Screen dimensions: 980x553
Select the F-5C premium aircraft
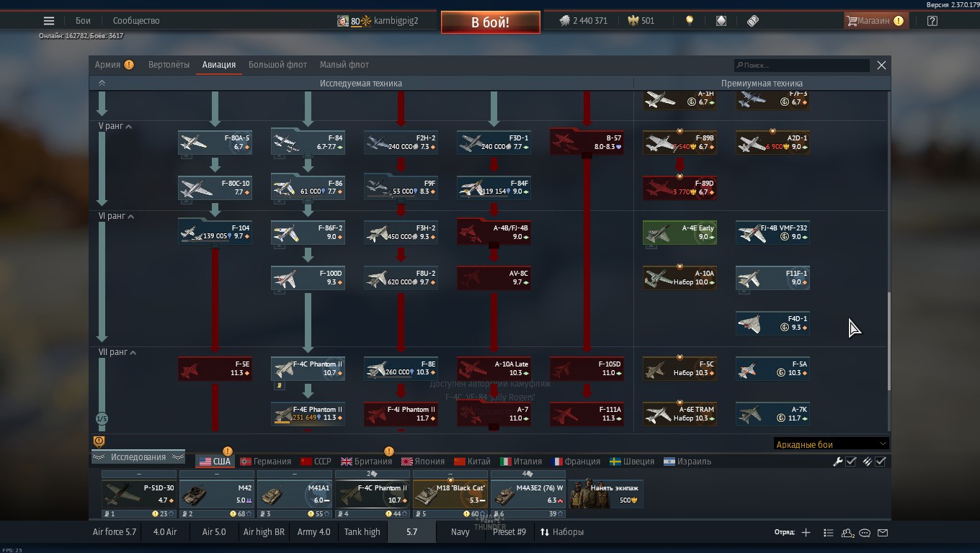pos(680,369)
